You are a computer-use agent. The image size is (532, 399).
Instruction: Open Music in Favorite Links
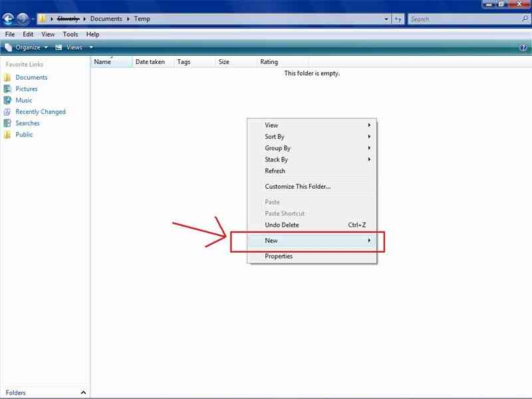pyautogui.click(x=24, y=100)
